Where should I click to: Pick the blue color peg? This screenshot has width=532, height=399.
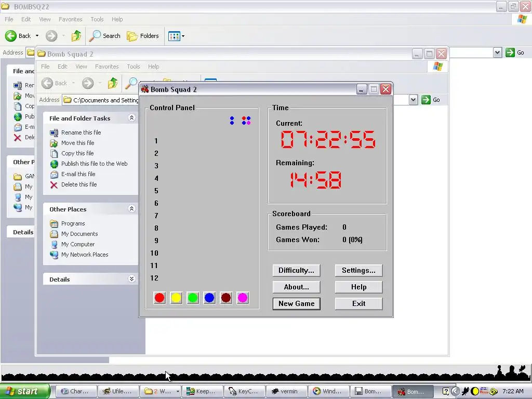tap(209, 298)
